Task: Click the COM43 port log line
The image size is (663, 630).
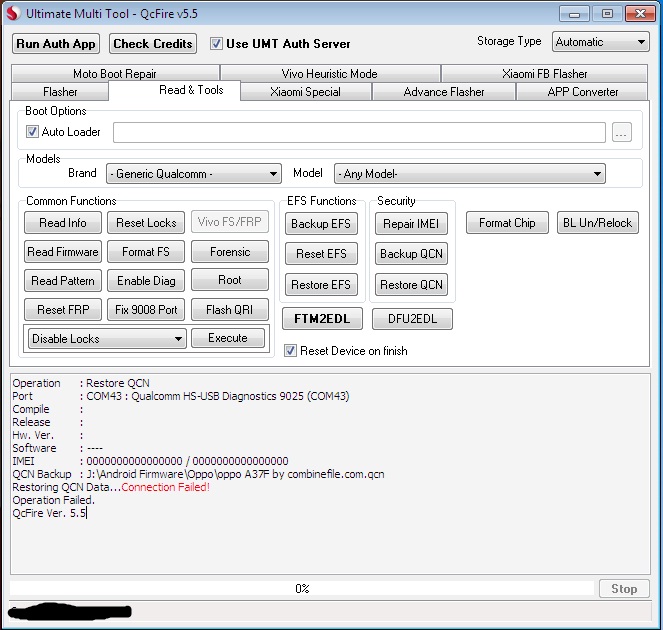Action: 181,396
